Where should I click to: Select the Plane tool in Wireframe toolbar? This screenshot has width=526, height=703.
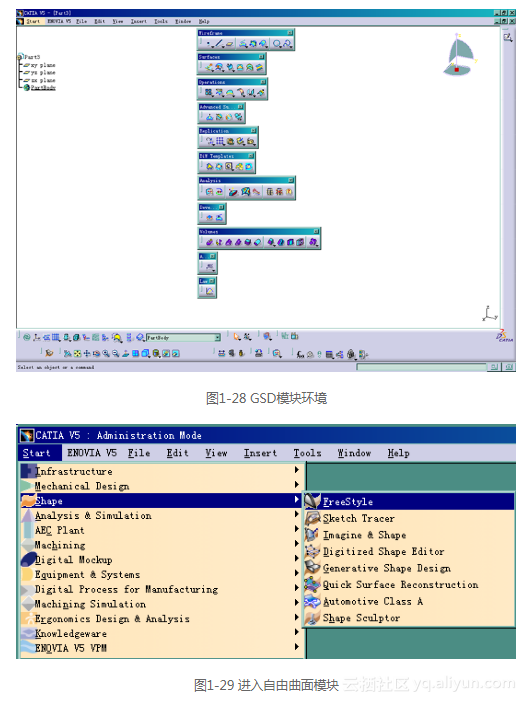229,44
